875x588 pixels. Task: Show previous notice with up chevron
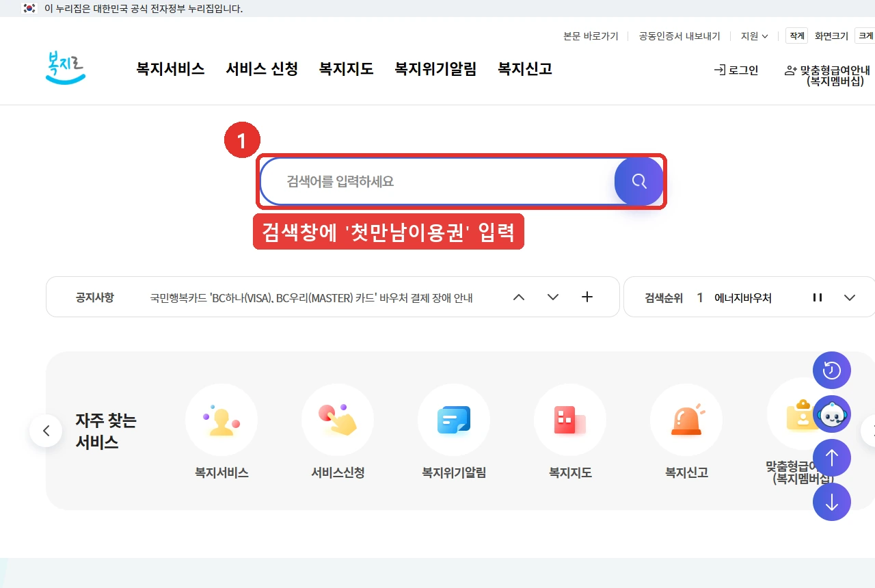point(519,297)
